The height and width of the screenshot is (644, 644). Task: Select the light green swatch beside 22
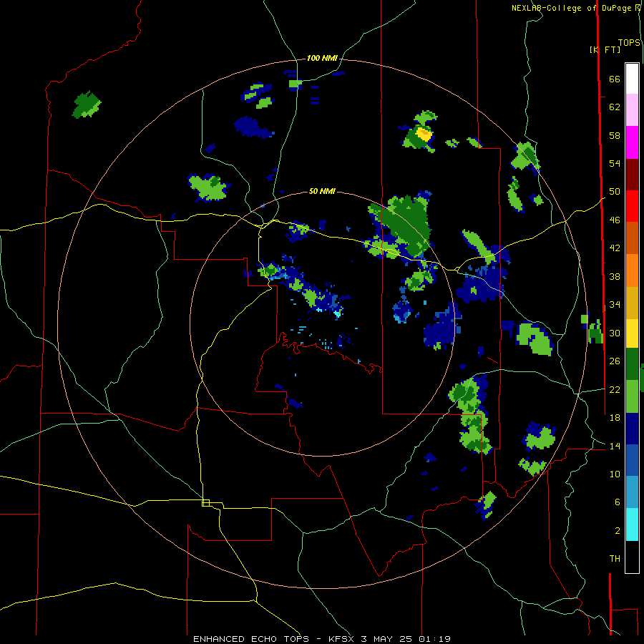pos(632,396)
